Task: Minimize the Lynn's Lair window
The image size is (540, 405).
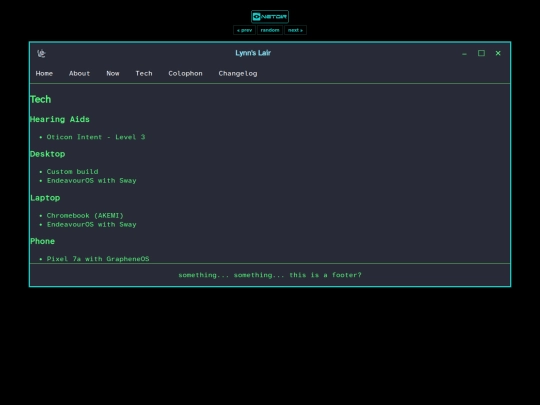Action: 464,53
